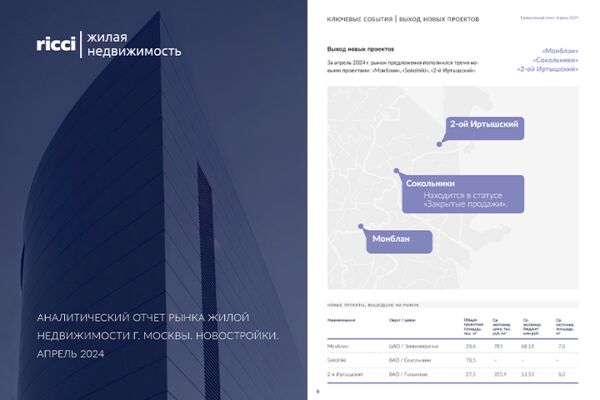This screenshot has height=400, width=600.
Task: Click the '68.18' budget value in the table
Action: pos(527,346)
